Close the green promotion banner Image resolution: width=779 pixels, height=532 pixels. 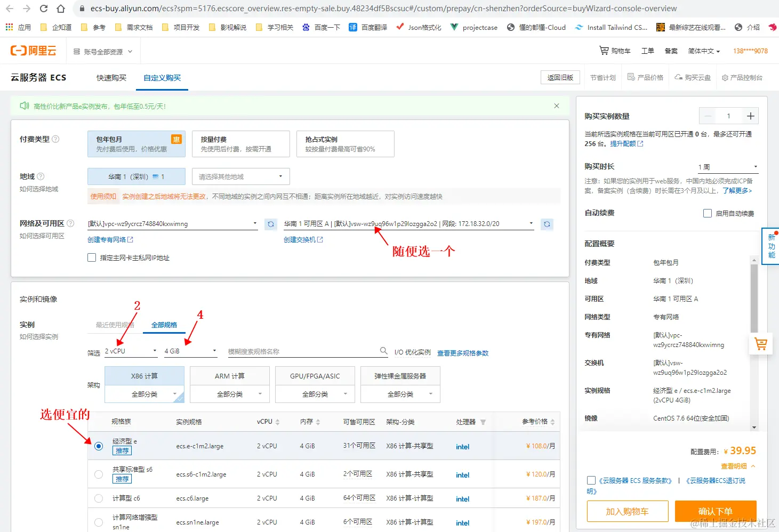(x=557, y=106)
